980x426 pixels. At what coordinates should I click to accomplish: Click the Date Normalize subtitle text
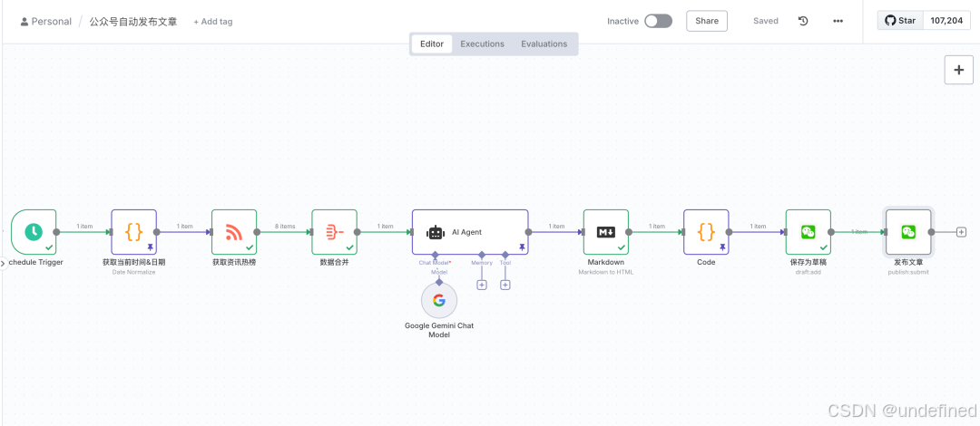point(133,272)
